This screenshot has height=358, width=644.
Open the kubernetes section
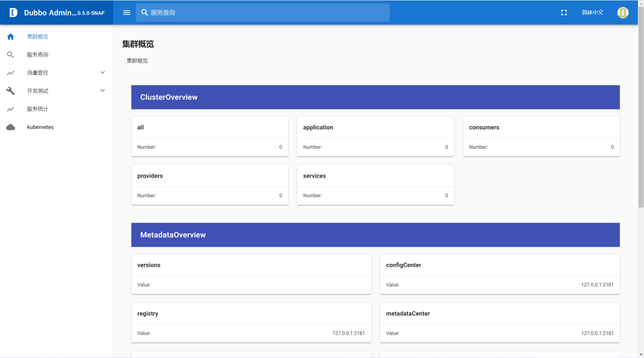pyautogui.click(x=40, y=127)
